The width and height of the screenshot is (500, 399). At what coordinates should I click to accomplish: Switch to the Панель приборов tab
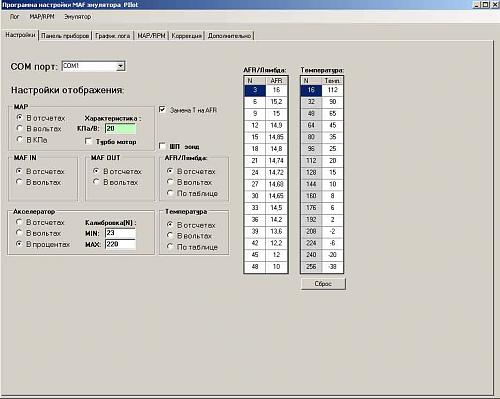(x=65, y=36)
